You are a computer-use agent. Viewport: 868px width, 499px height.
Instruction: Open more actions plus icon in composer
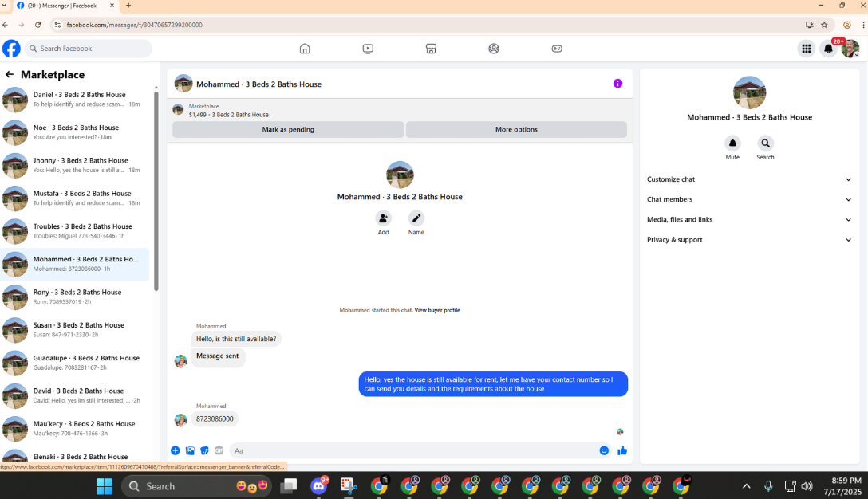click(175, 450)
